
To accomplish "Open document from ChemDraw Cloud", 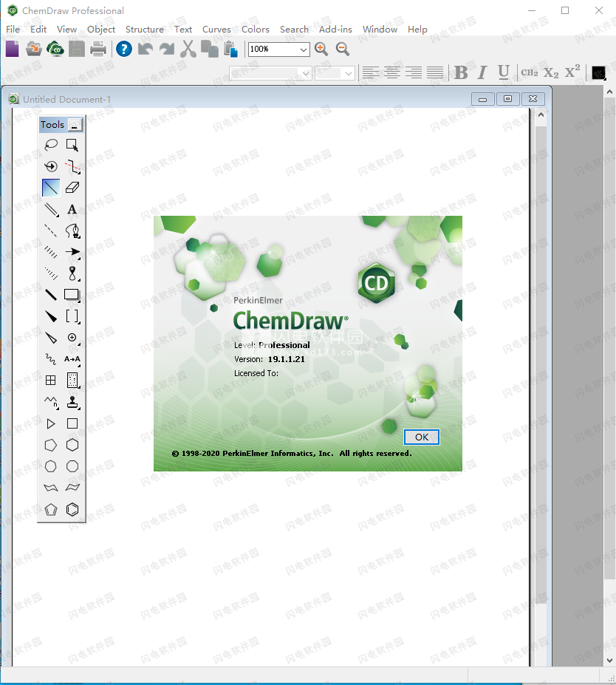I will [x=55, y=49].
